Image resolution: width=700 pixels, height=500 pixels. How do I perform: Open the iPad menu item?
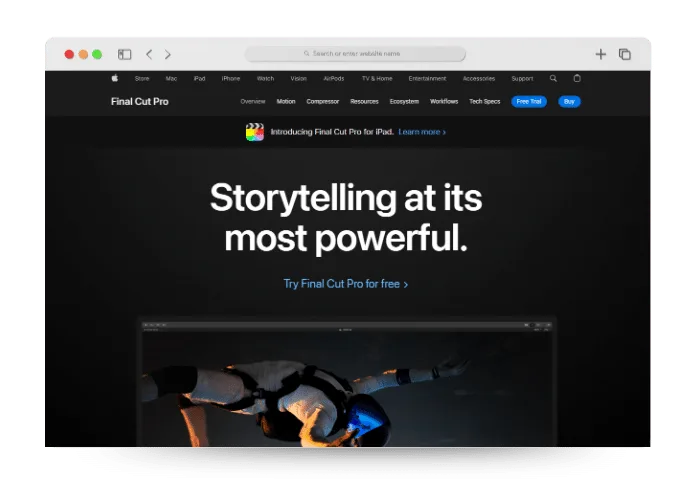[200, 79]
